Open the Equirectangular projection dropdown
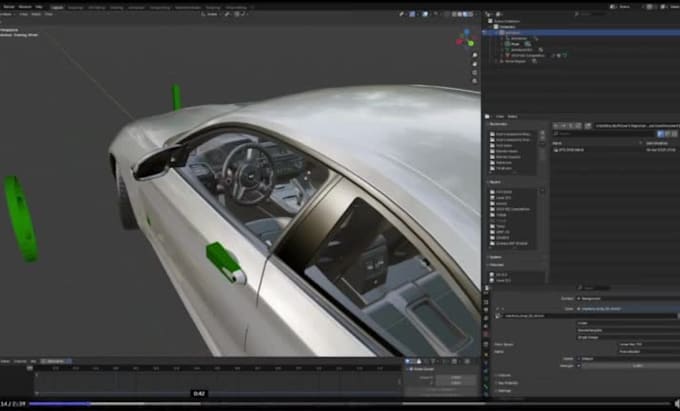Screen dimensions: 680x411 pos(628,330)
